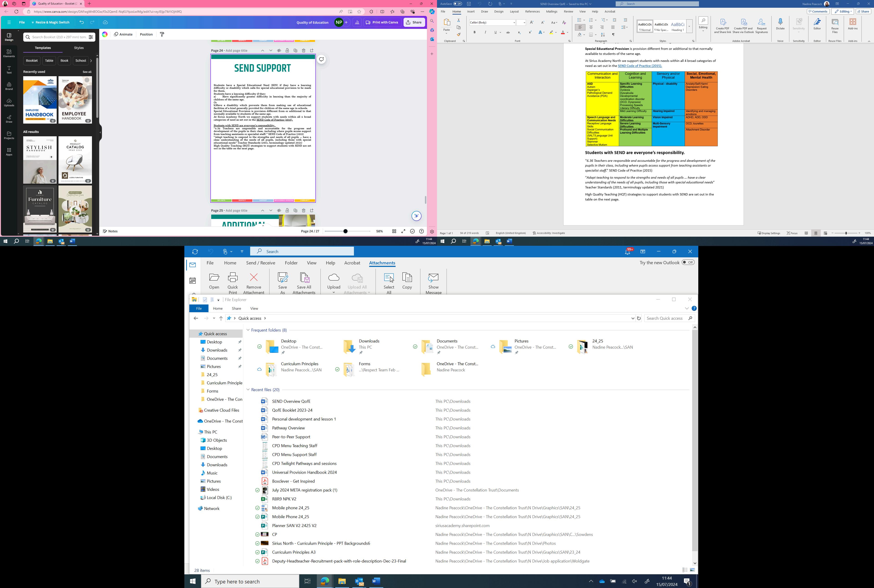
Task: Collapse the Recent files section
Action: click(248, 390)
